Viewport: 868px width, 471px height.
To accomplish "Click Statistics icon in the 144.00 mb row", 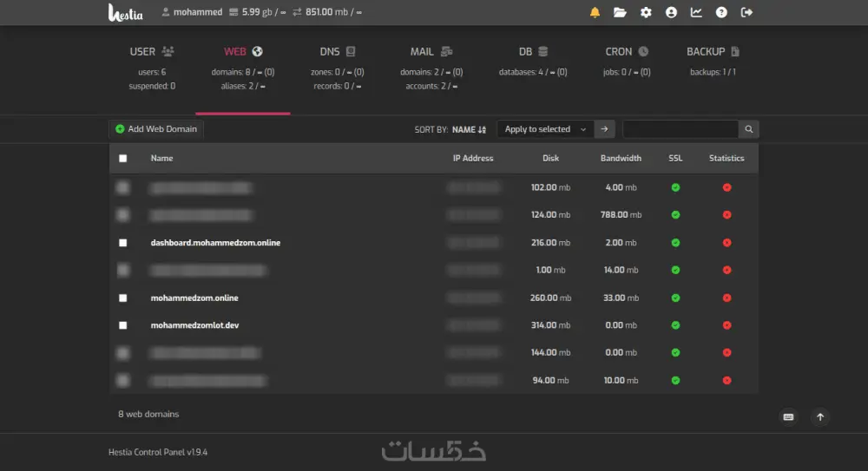I will tap(727, 352).
